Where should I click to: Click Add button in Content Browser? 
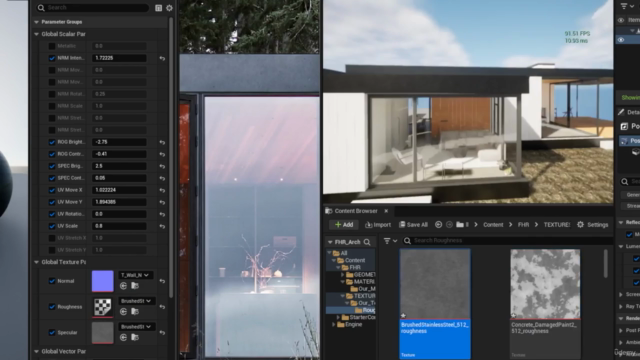344,224
